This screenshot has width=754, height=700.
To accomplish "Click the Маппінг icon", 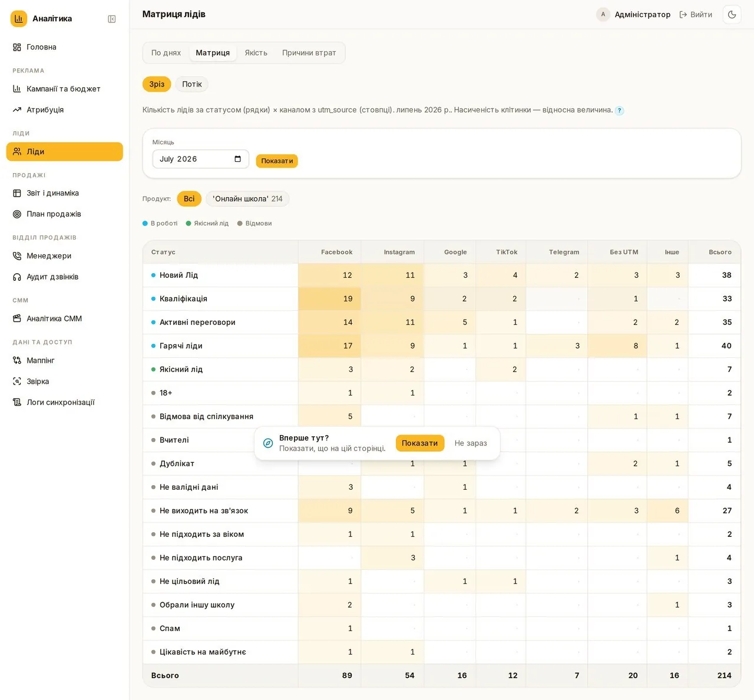I will click(x=17, y=360).
